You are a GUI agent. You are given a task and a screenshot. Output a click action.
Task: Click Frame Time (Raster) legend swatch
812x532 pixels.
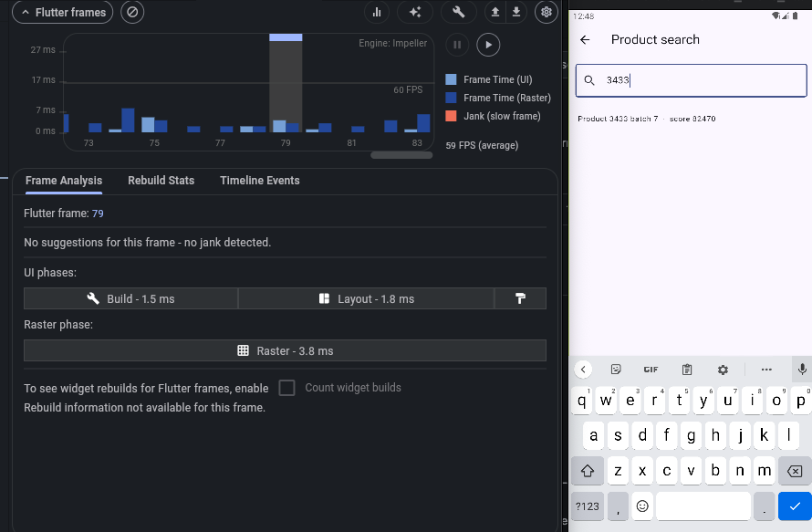pos(451,98)
